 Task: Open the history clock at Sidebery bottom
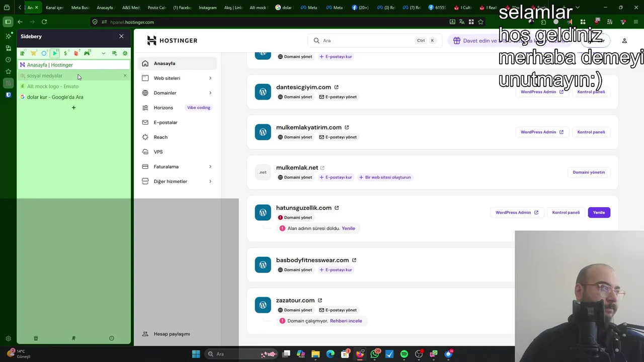(112, 338)
